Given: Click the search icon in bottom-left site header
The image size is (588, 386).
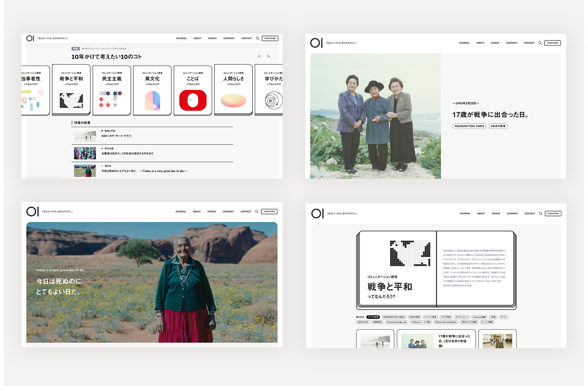Looking at the screenshot, I should click(x=257, y=212).
